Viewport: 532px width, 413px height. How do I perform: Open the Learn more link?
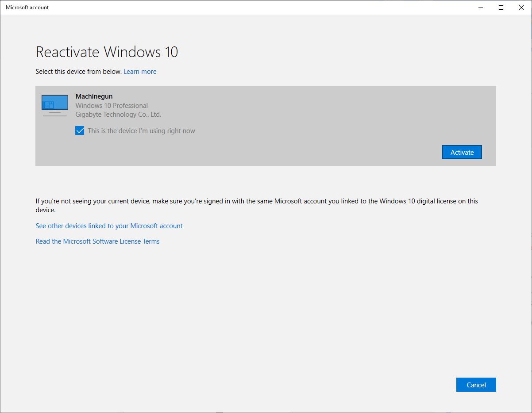[140, 72]
